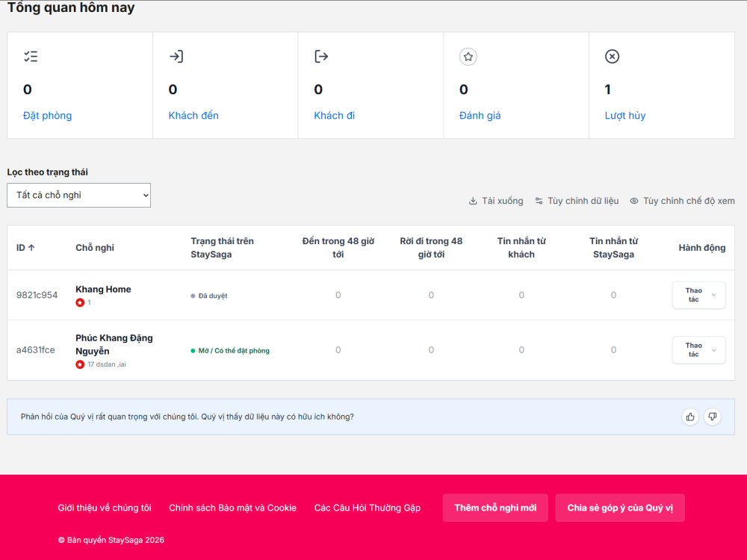This screenshot has width=747, height=560.
Task: Open the Đặt phòng overview link
Action: coord(47,116)
